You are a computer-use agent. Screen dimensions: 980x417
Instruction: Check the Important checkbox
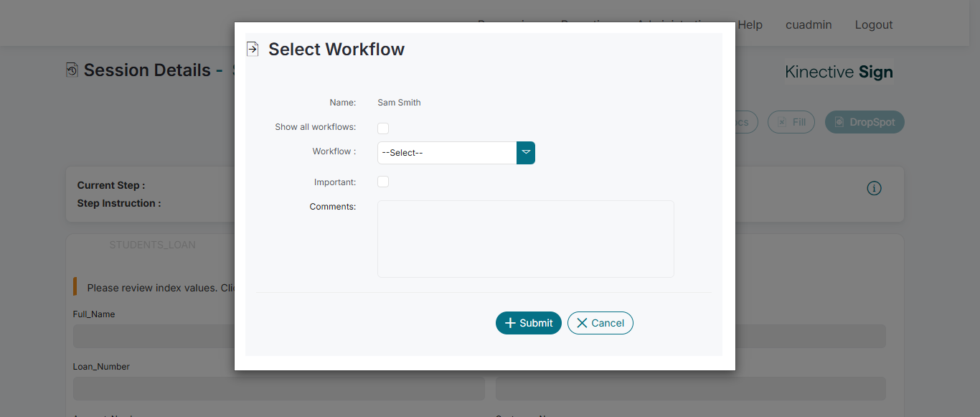point(383,182)
